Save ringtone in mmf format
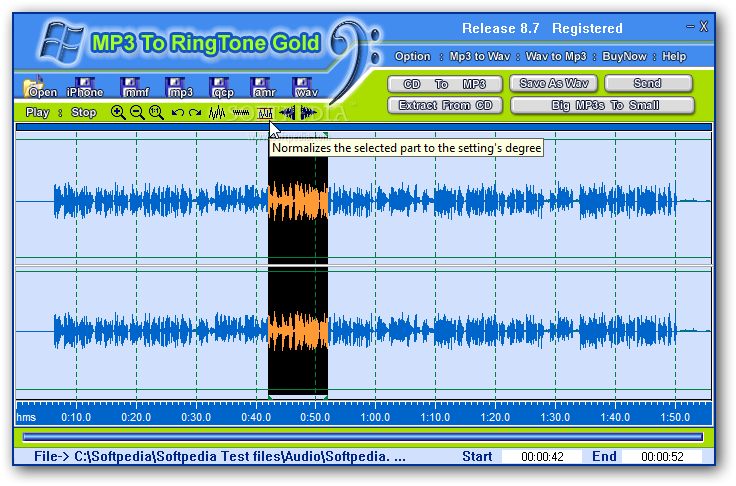Viewport: 736px width, 486px height. point(135,87)
